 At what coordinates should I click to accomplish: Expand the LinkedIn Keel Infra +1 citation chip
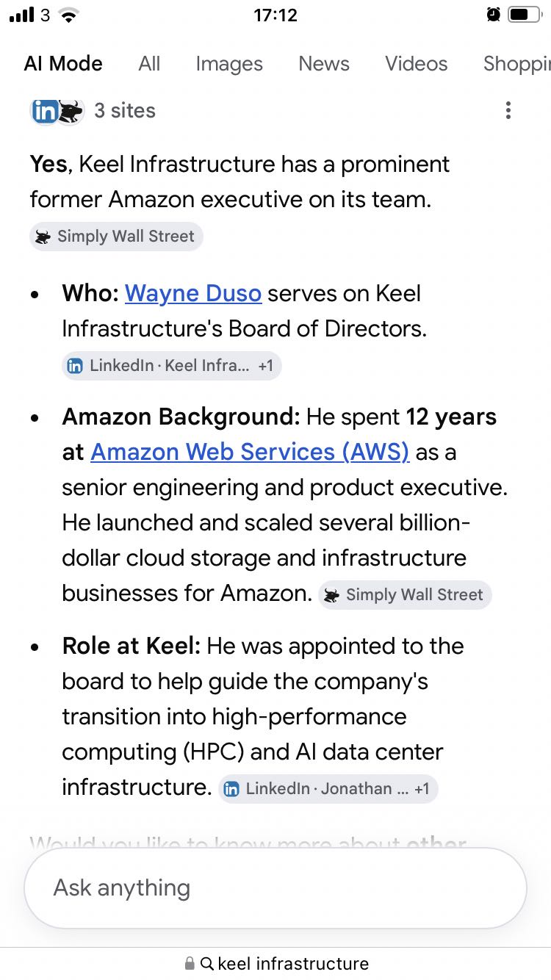pos(172,366)
